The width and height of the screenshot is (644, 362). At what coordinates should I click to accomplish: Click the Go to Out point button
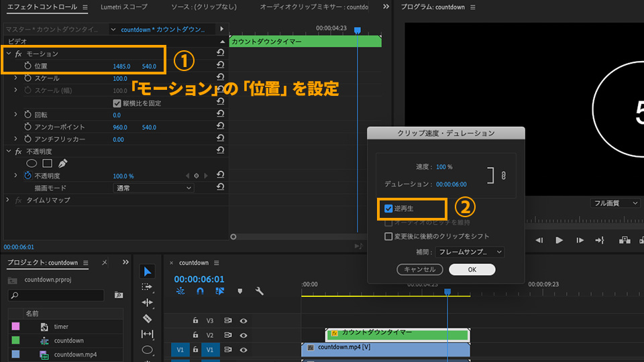[x=600, y=240]
